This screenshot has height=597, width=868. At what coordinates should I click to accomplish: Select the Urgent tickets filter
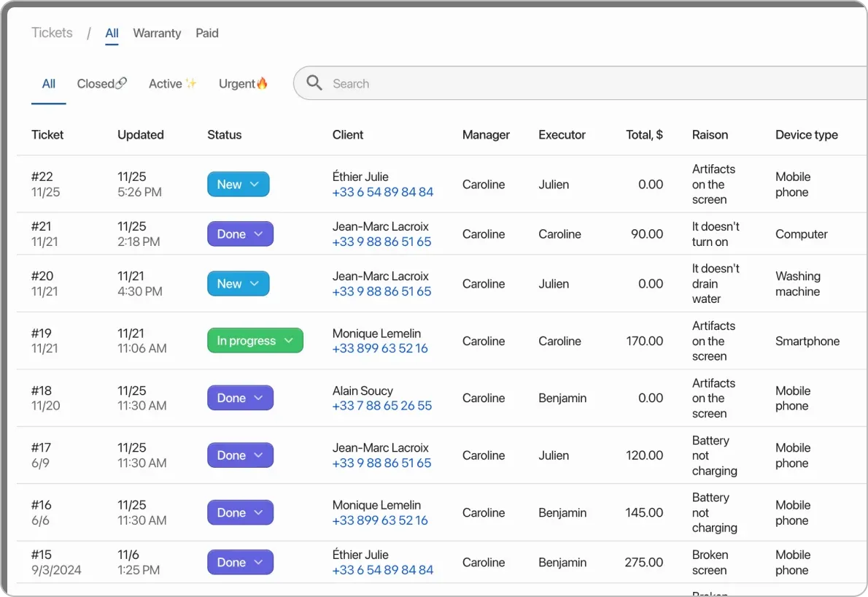(x=236, y=83)
